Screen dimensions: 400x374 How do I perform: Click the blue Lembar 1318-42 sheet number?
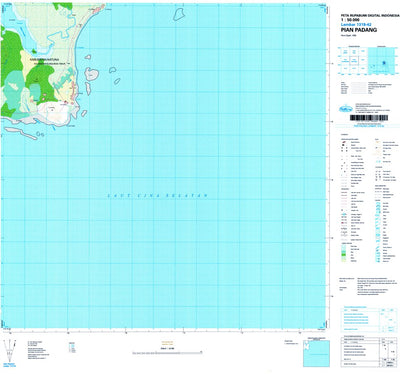pyautogui.click(x=356, y=25)
